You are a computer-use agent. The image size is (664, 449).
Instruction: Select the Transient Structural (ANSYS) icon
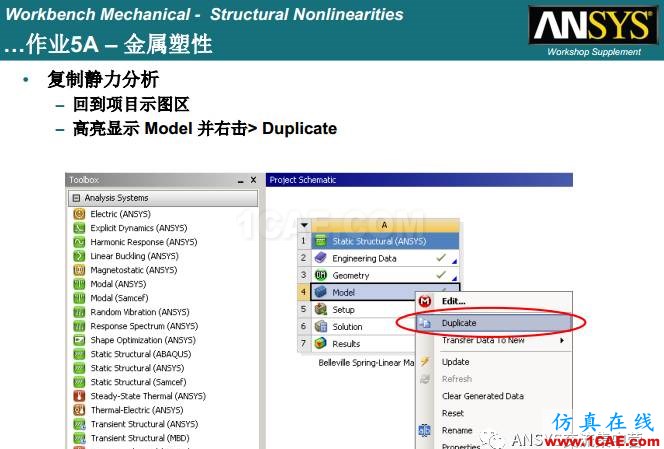point(79,424)
